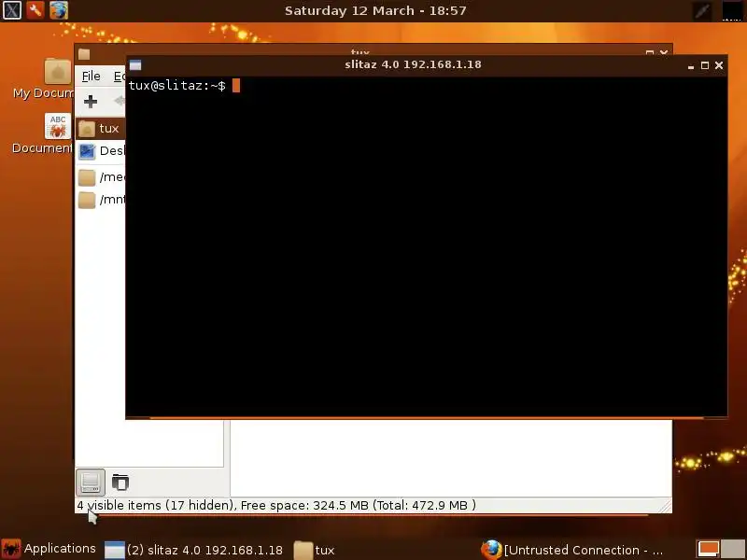Open File menu in the tux file manager
This screenshot has height=560, width=747.
[91, 77]
